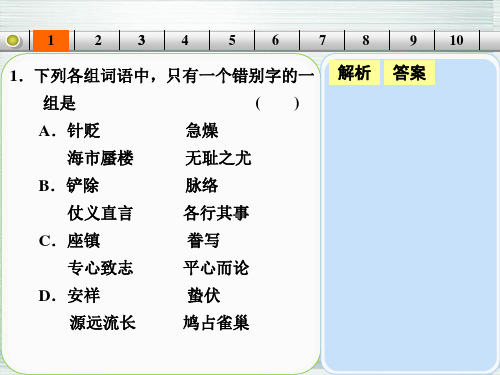Choose option D label
The width and height of the screenshot is (500, 375).
(x=47, y=296)
